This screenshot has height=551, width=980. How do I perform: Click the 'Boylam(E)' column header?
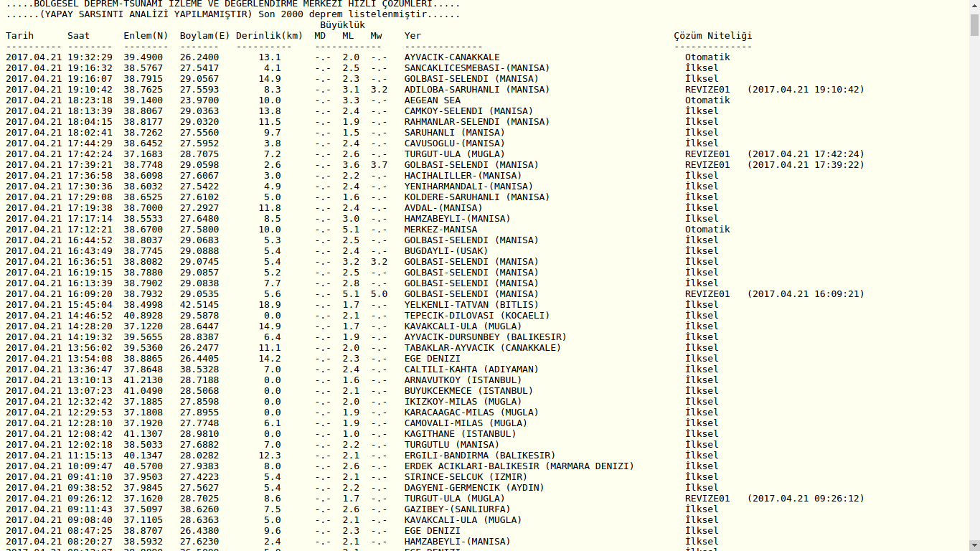[205, 36]
